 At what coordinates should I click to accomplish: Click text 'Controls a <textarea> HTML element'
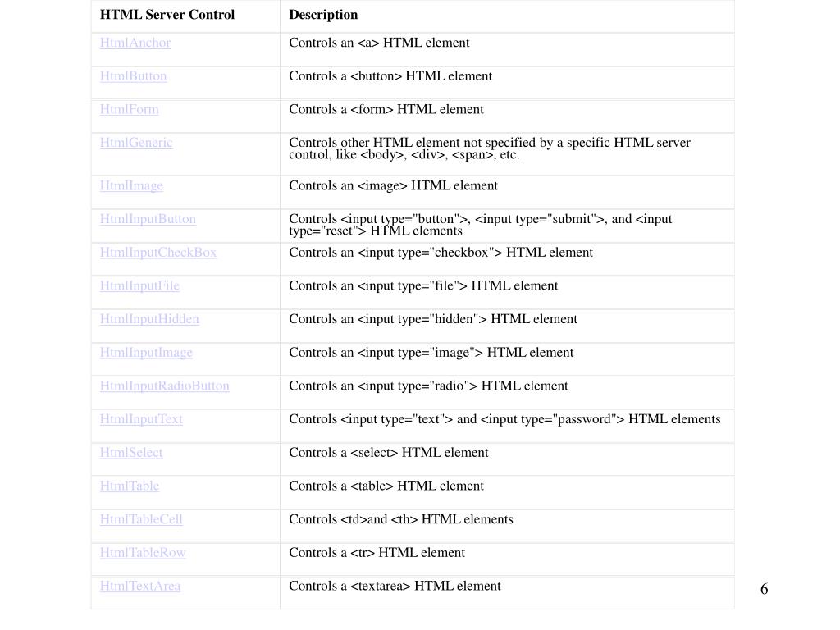(x=395, y=586)
